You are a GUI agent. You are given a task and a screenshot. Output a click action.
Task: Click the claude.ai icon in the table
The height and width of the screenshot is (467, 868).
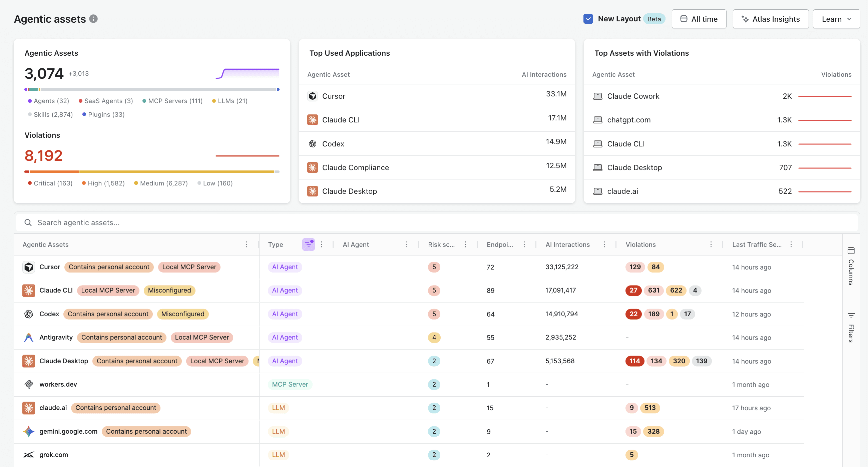(x=29, y=408)
